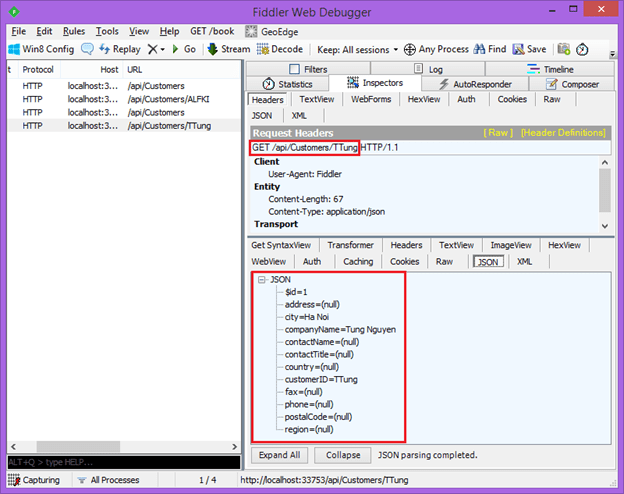Image resolution: width=624 pixels, height=494 pixels.
Task: Open the response XML tab
Action: coord(524,262)
